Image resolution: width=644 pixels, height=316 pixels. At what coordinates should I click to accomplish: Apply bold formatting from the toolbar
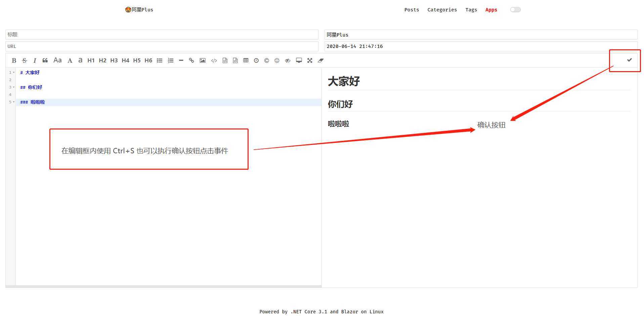tap(14, 61)
